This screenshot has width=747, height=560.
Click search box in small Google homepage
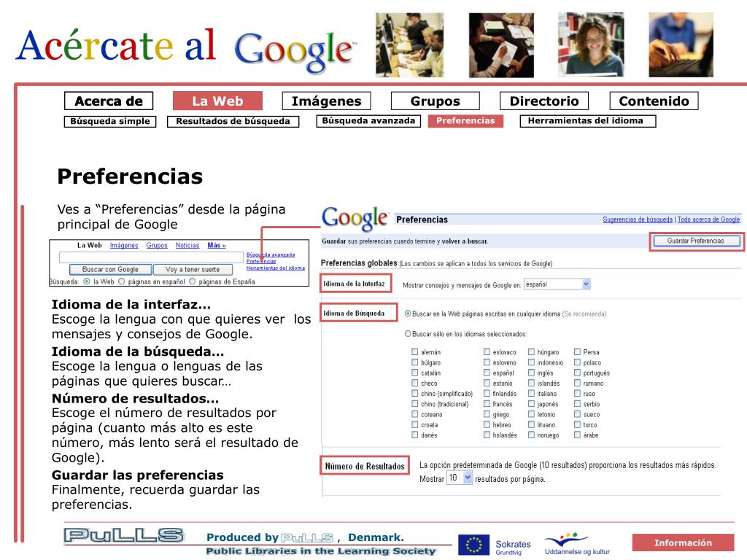tap(151, 257)
